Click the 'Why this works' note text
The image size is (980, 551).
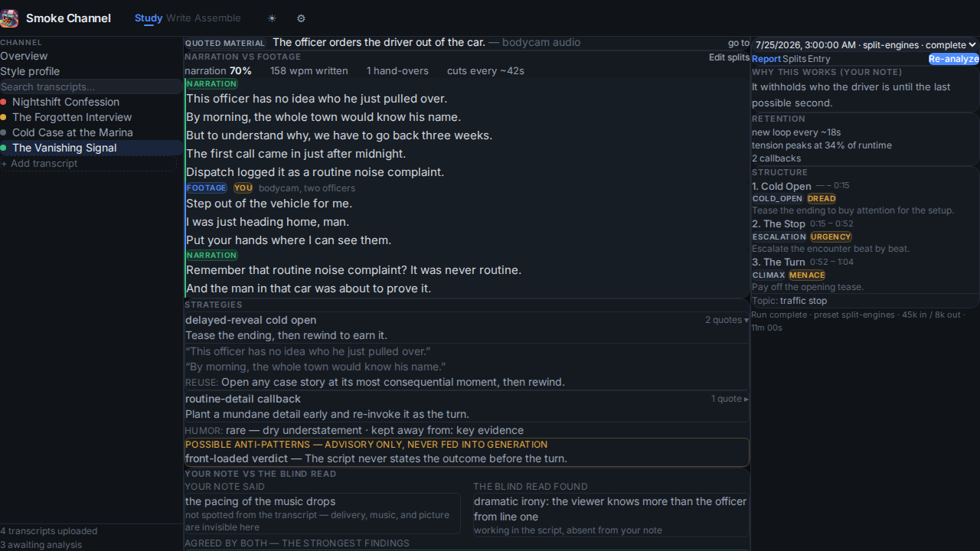tap(851, 95)
